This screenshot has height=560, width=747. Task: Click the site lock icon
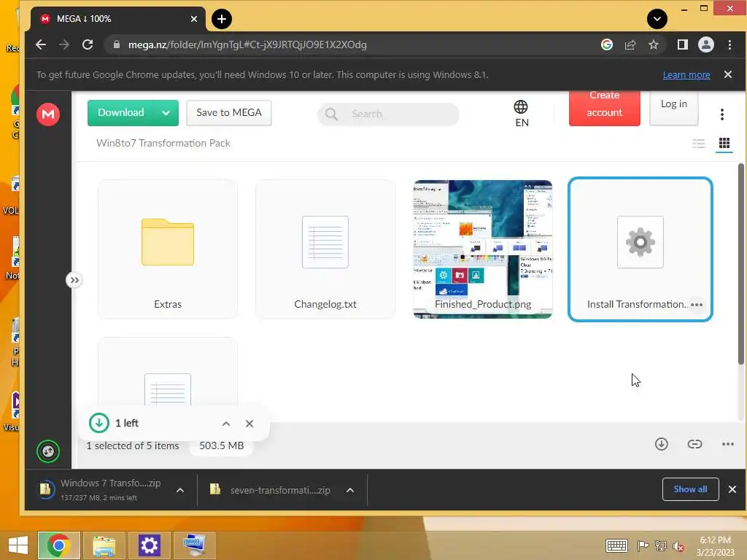[116, 44]
